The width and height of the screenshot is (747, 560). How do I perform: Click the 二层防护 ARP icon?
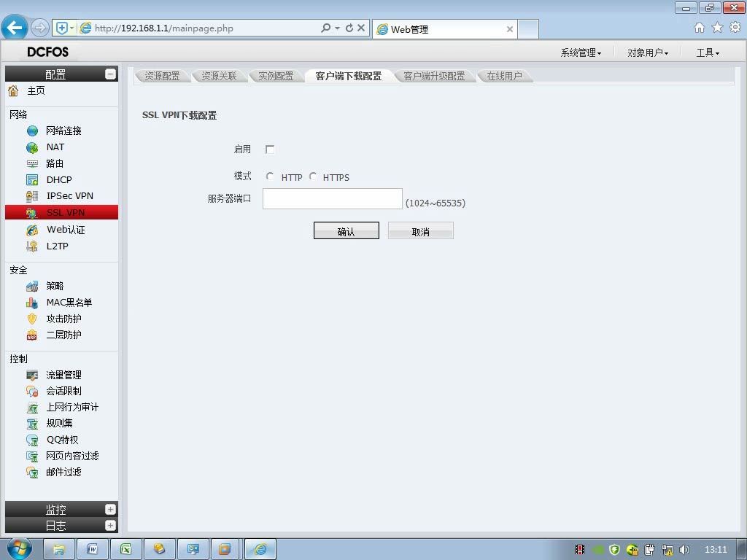(32, 335)
